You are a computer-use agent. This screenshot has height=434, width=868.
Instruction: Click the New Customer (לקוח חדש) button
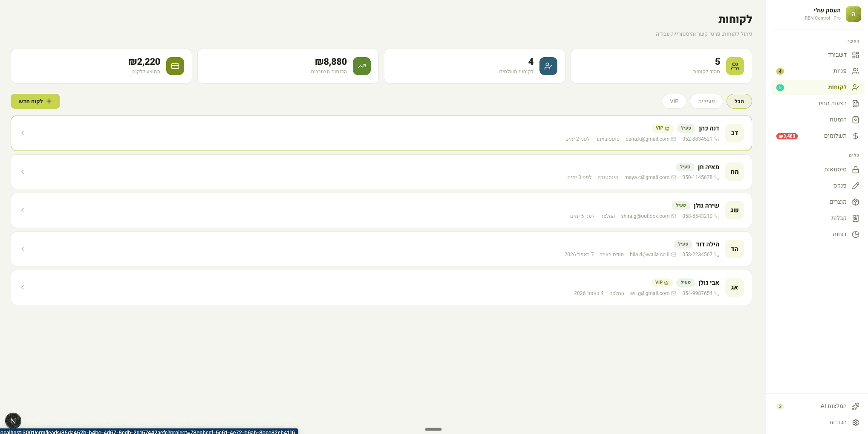pyautogui.click(x=35, y=101)
